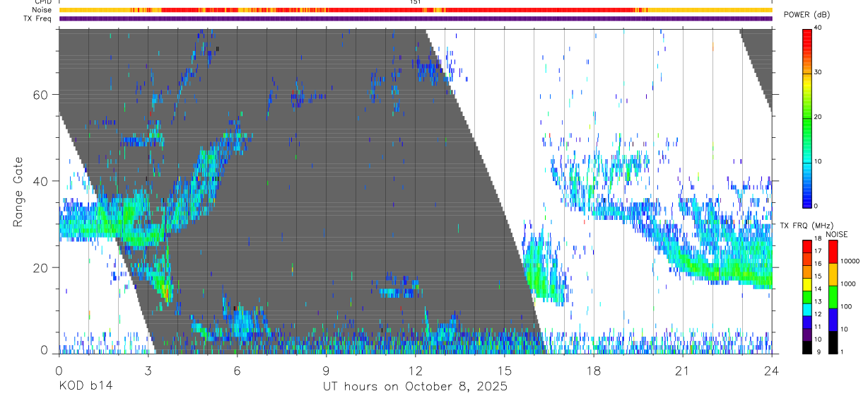The image size is (868, 401).
Task: Click the 18 tick on the UT hours axis
Action: pyautogui.click(x=593, y=370)
